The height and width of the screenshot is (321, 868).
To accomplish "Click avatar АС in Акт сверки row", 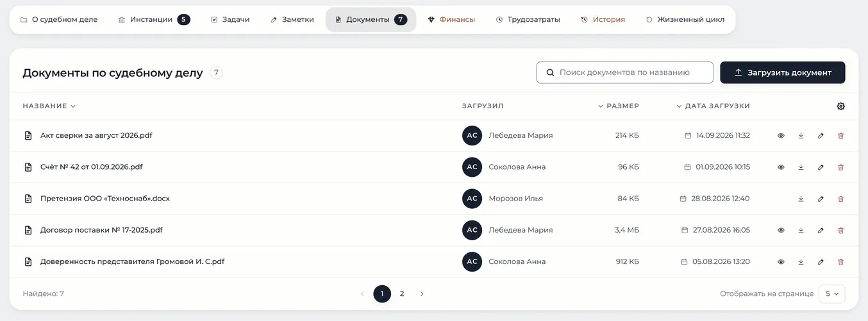I will click(472, 136).
